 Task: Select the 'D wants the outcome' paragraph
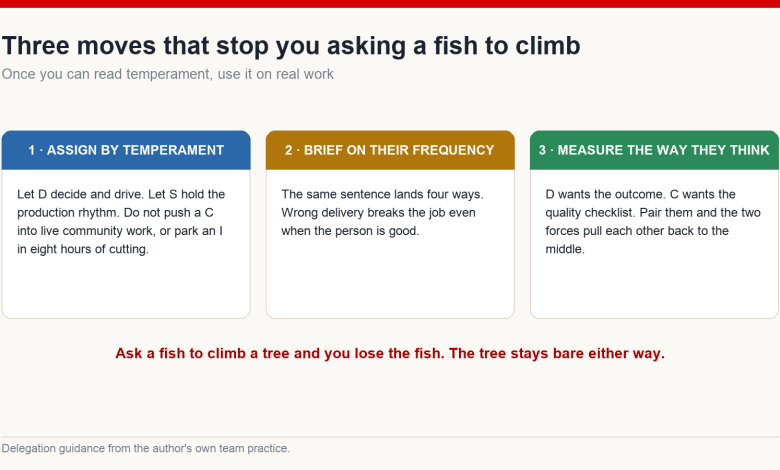653,221
